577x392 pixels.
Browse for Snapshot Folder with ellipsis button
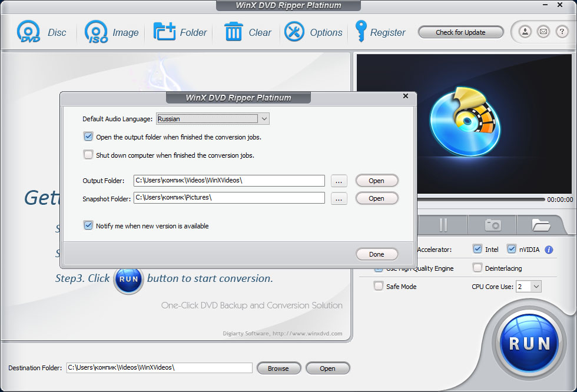coord(339,198)
